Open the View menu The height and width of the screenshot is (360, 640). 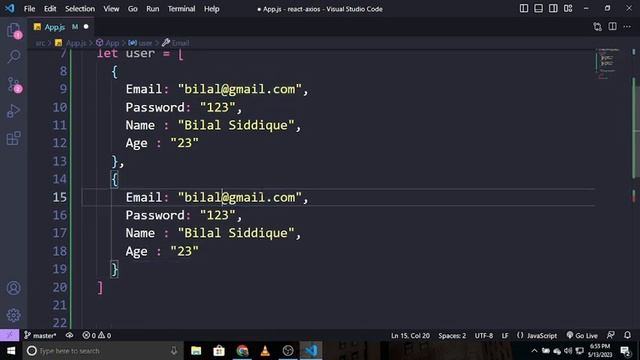click(111, 9)
